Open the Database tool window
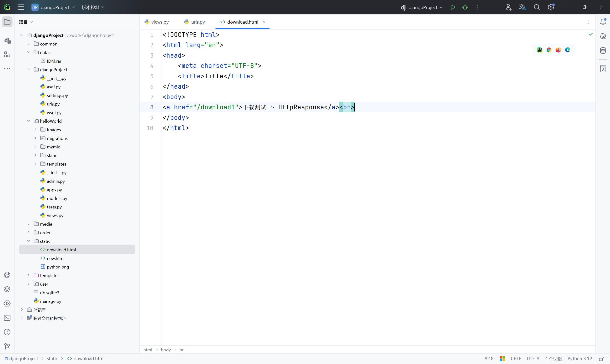The image size is (610, 364). (x=603, y=51)
